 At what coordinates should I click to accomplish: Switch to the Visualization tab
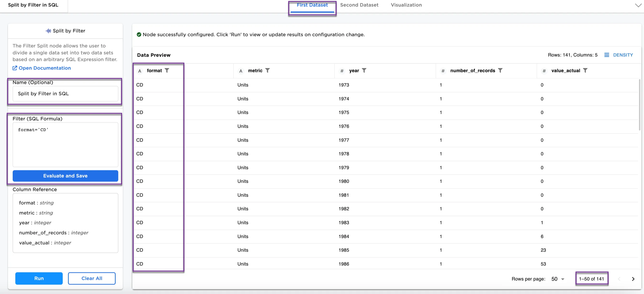(406, 5)
